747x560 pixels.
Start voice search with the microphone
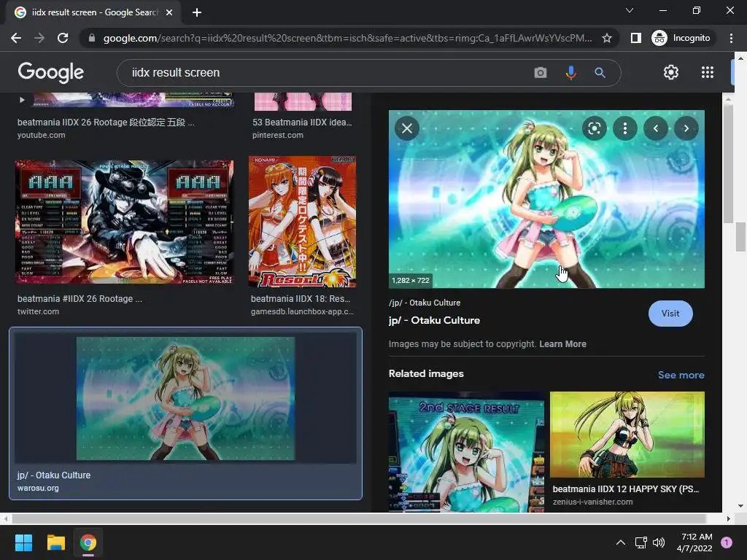(x=570, y=72)
